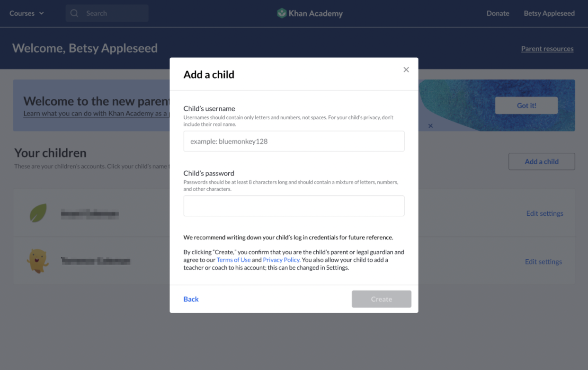Edit settings for the first child account

544,213
